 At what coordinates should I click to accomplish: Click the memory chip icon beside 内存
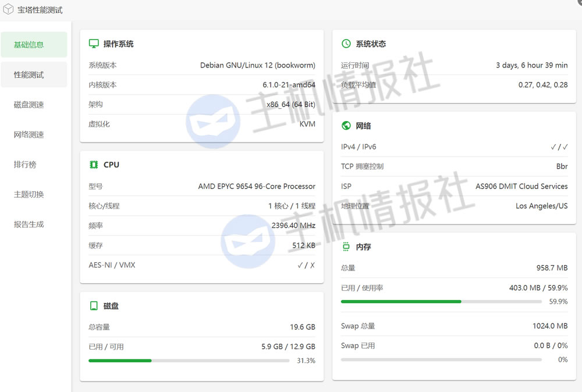[x=346, y=247]
